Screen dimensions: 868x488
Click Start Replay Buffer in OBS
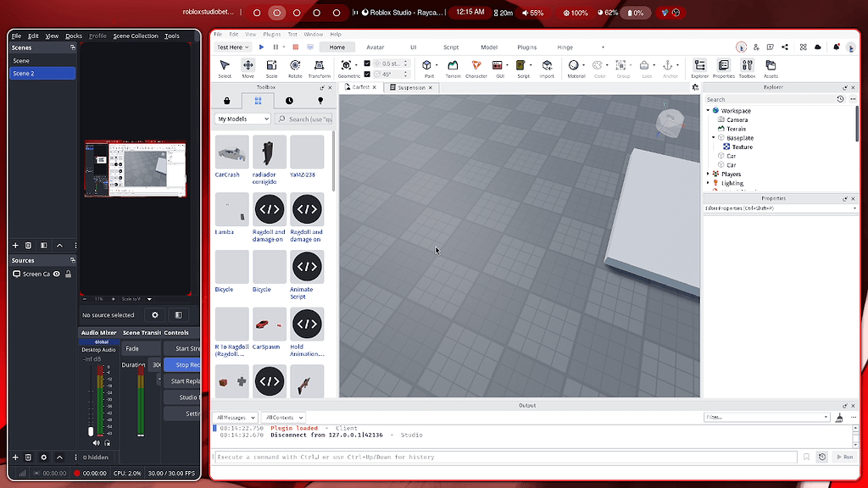pos(183,381)
